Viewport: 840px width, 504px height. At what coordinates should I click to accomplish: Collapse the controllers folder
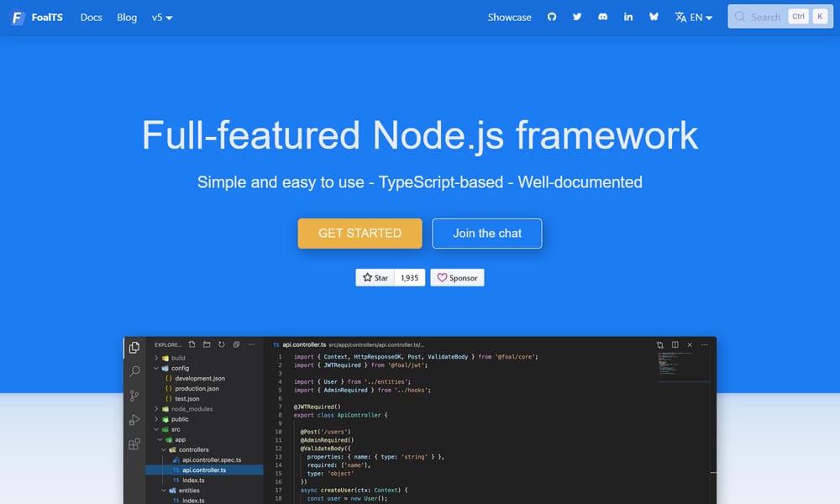pyautogui.click(x=164, y=449)
